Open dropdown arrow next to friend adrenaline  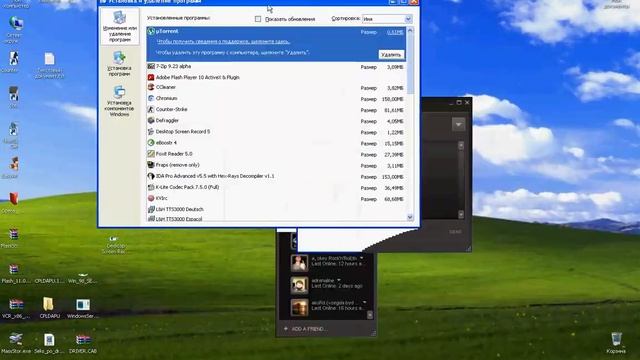pos(339,280)
